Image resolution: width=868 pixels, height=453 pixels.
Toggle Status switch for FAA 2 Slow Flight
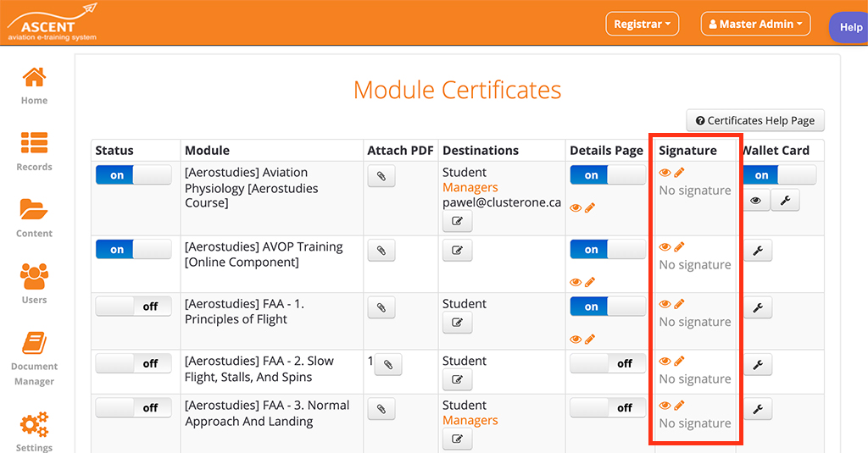(x=133, y=363)
